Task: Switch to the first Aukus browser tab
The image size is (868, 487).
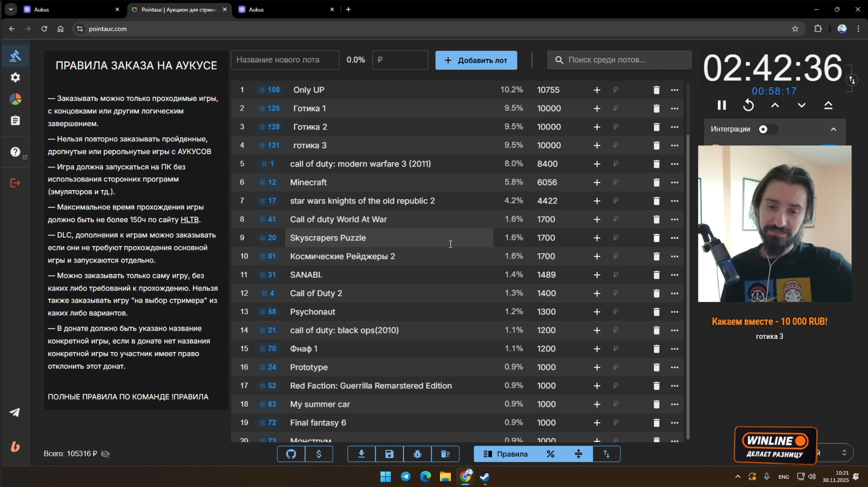Action: (67, 9)
